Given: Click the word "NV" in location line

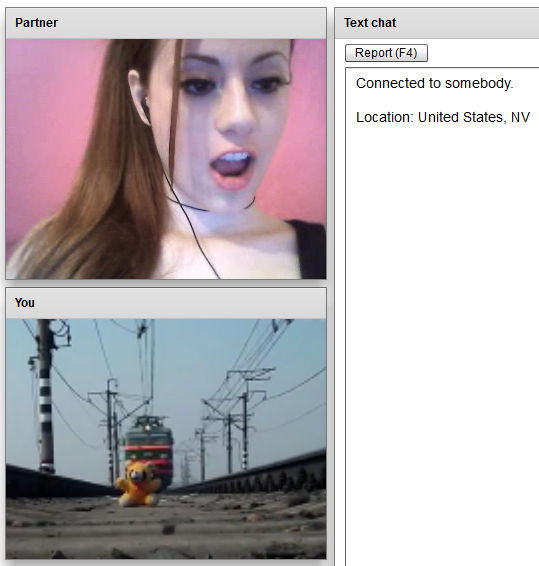Looking at the screenshot, I should pos(520,117).
